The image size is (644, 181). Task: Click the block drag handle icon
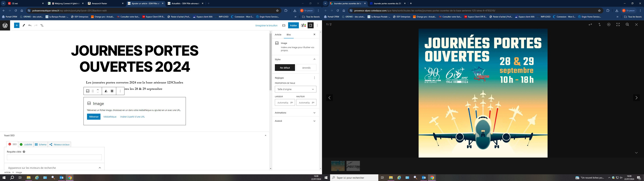tap(93, 91)
